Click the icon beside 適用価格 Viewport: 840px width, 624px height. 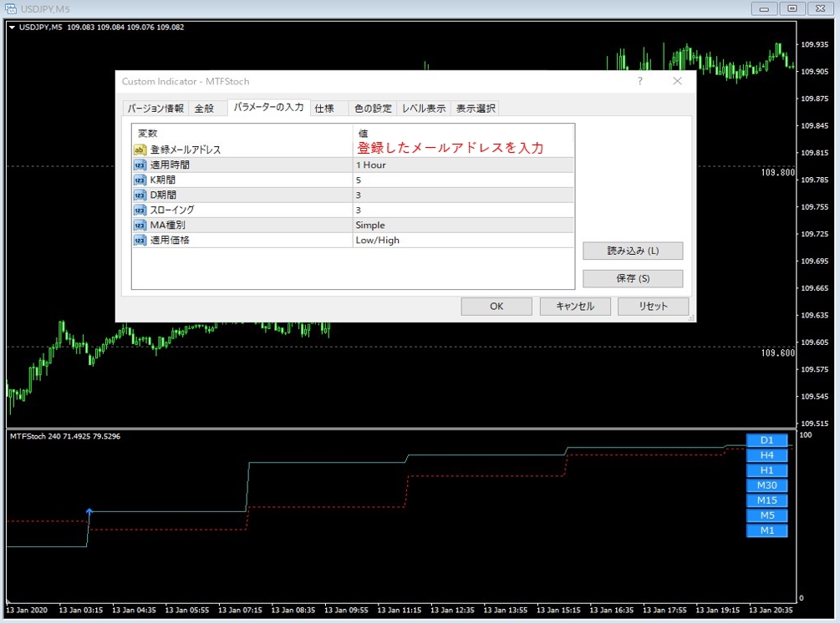[x=140, y=240]
